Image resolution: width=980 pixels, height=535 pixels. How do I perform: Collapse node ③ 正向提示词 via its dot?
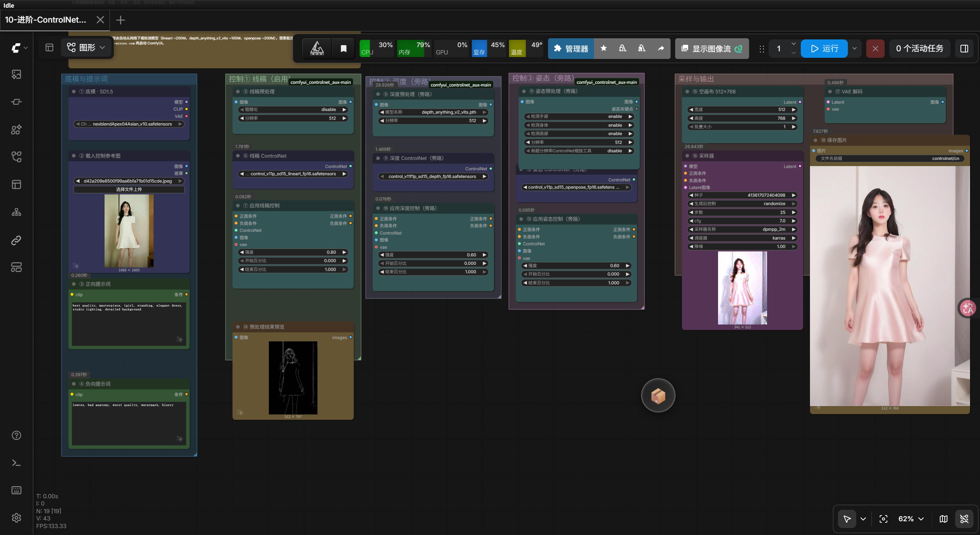pos(74,284)
